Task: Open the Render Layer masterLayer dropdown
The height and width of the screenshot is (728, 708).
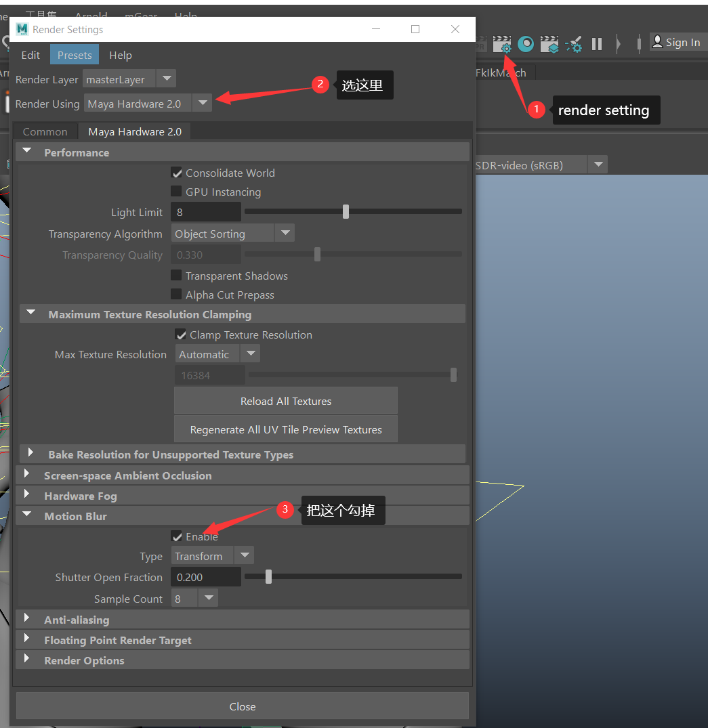Action: pyautogui.click(x=129, y=79)
